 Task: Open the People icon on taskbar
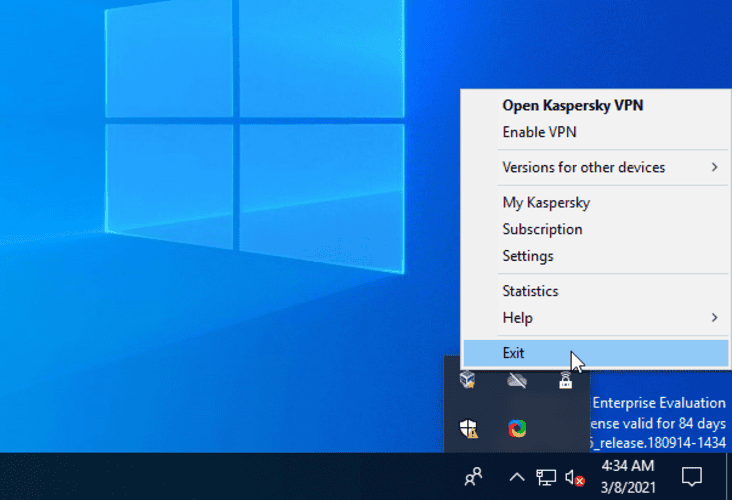pyautogui.click(x=473, y=477)
